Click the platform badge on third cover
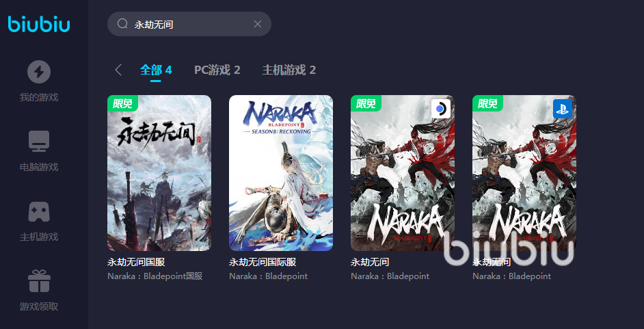Screen dimensions: 644x329 441,109
